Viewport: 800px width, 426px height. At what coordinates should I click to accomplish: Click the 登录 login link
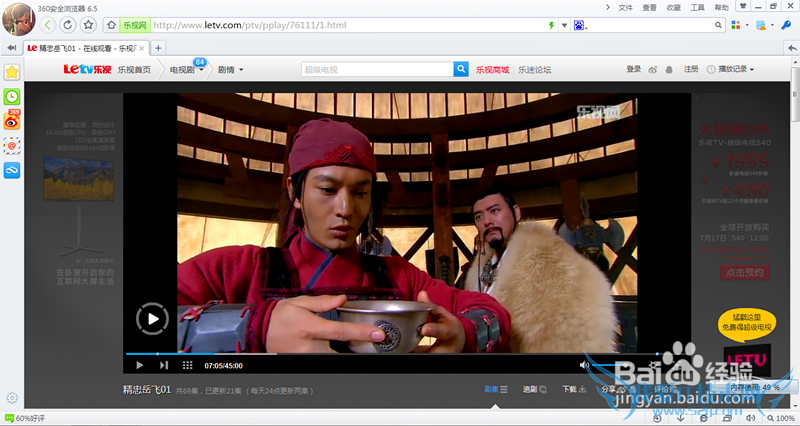point(634,69)
